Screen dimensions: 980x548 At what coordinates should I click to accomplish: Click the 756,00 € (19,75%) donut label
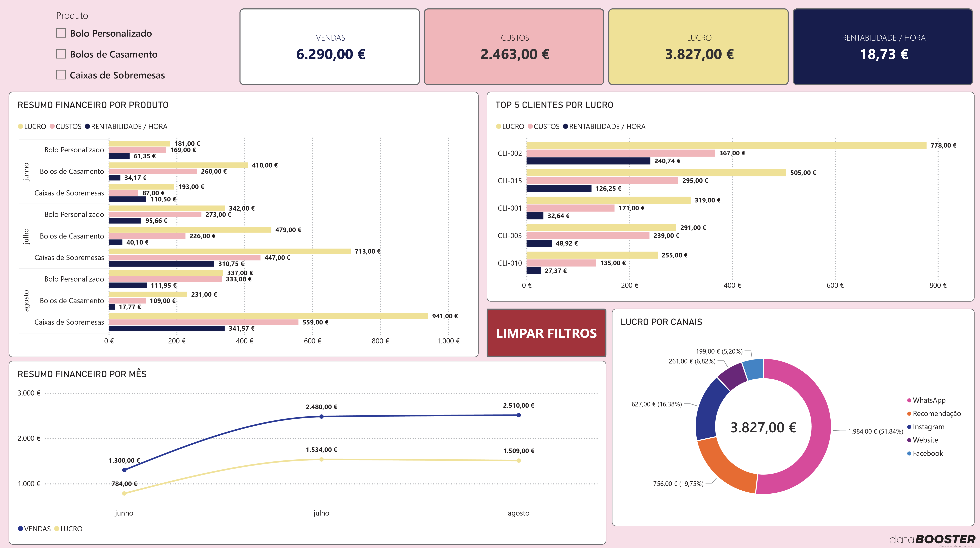678,484
